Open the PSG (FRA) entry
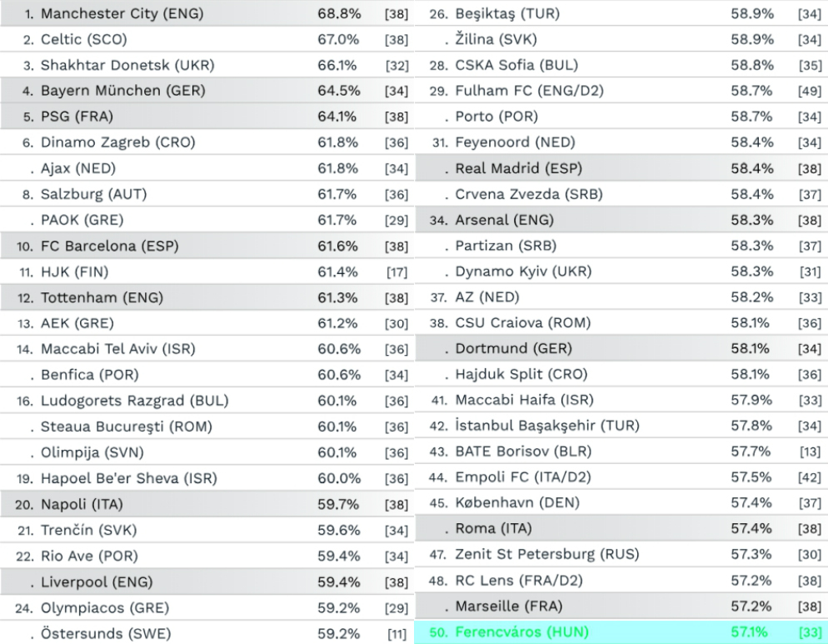828x644 pixels. click(x=207, y=117)
